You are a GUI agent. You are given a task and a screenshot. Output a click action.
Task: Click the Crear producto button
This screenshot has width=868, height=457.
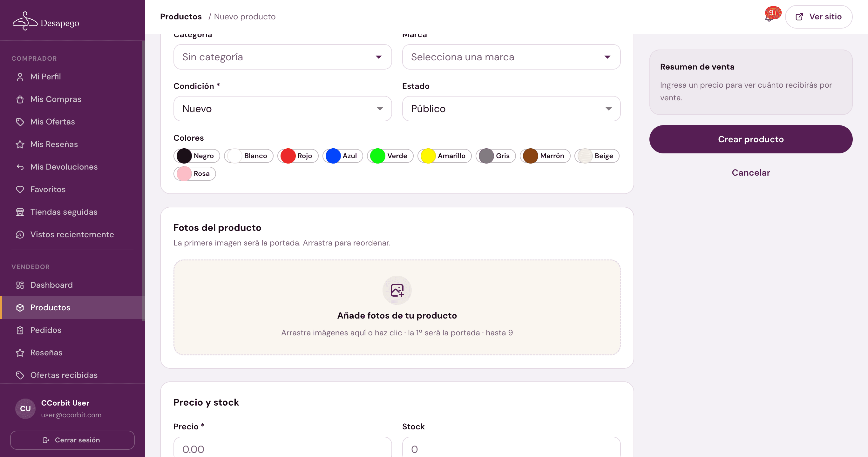point(751,139)
